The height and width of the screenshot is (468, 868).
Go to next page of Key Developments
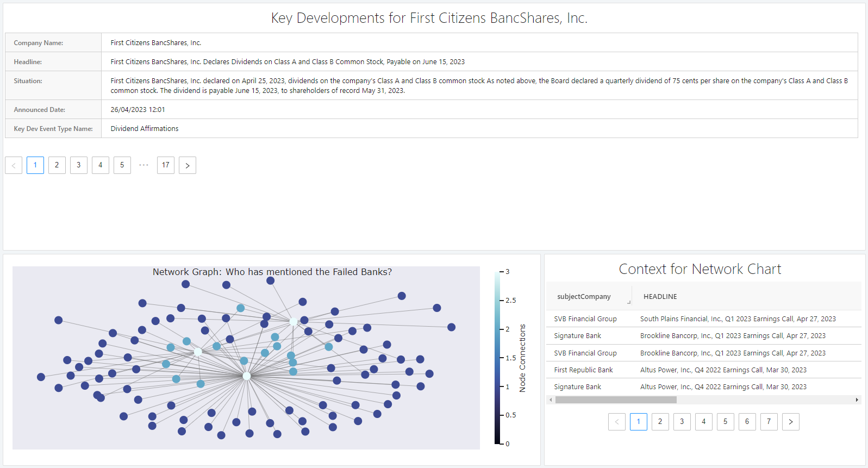coord(188,165)
